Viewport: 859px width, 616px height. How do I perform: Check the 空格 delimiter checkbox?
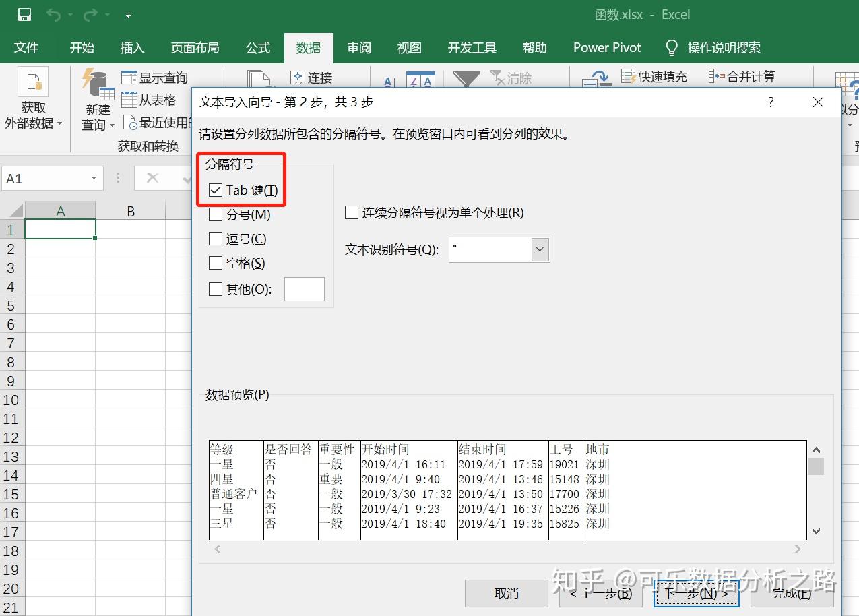(216, 263)
